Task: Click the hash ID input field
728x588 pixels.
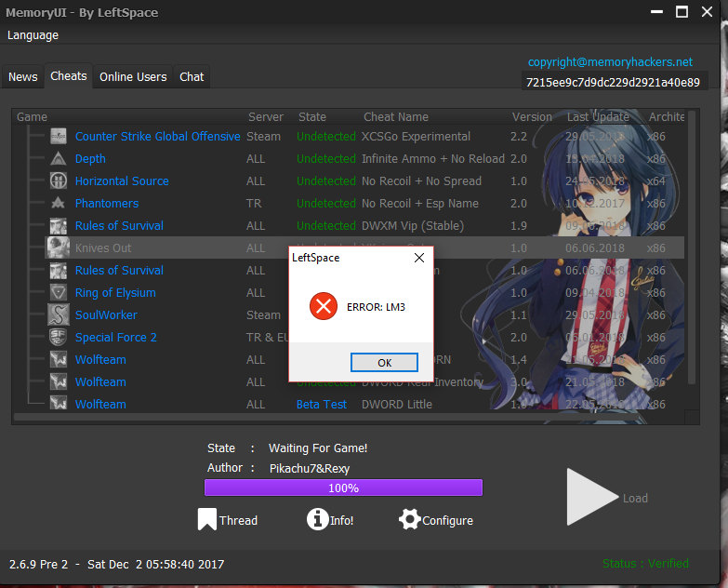Action: coord(615,82)
